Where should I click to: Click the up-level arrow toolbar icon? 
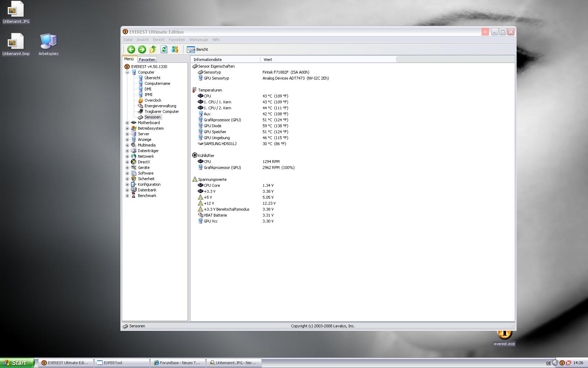(153, 49)
